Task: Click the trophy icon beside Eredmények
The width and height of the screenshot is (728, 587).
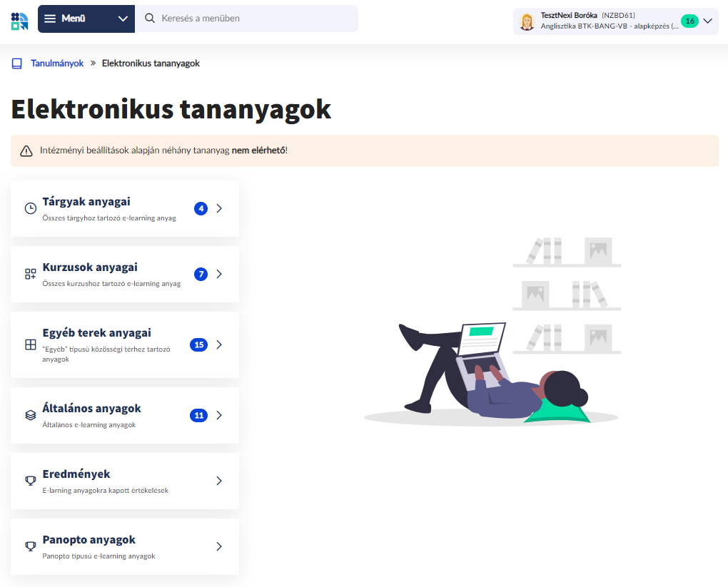Action: (30, 481)
